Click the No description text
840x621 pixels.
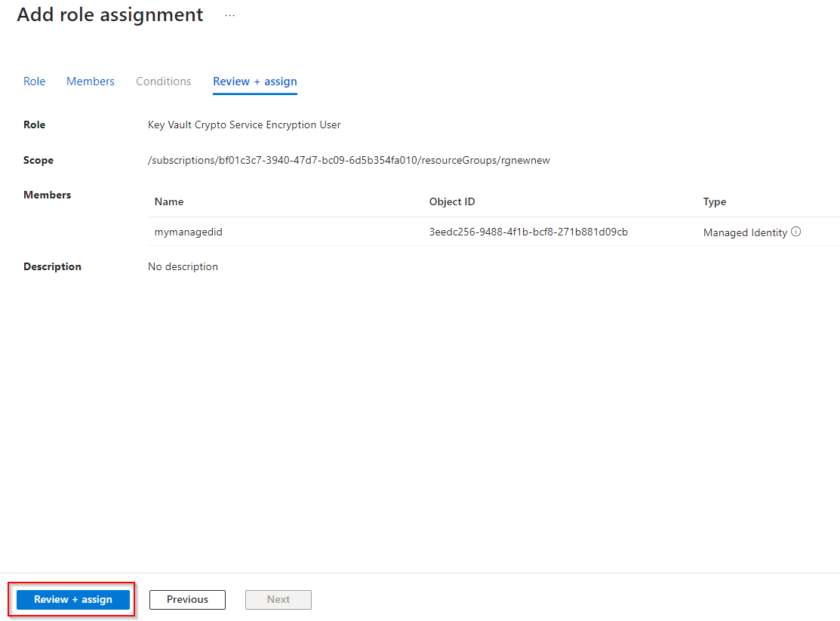click(x=183, y=267)
